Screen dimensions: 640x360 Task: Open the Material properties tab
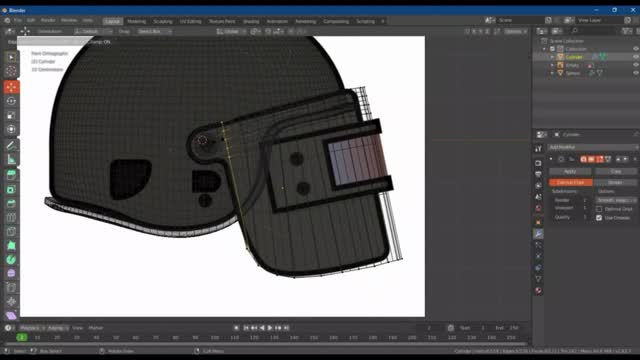[x=538, y=290]
